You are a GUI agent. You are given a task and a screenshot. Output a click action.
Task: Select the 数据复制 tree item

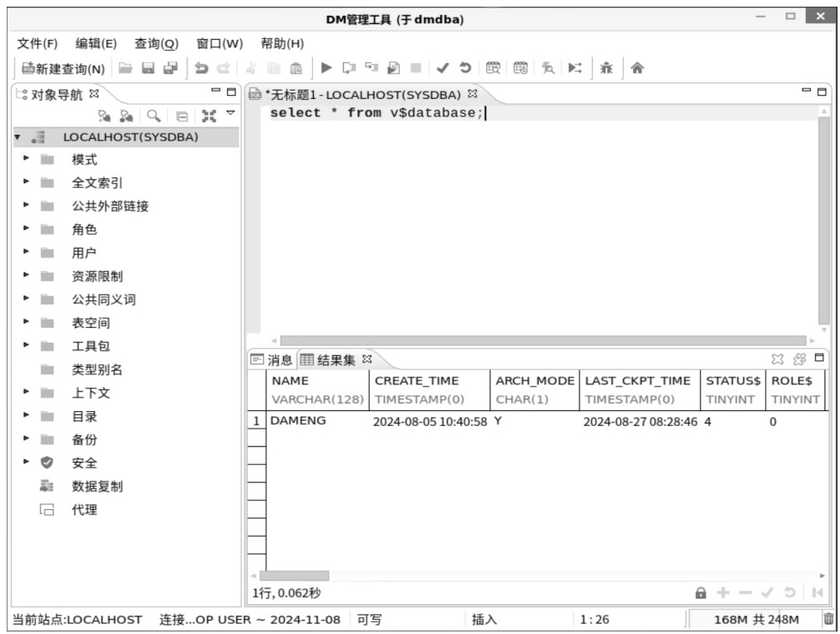[97, 487]
